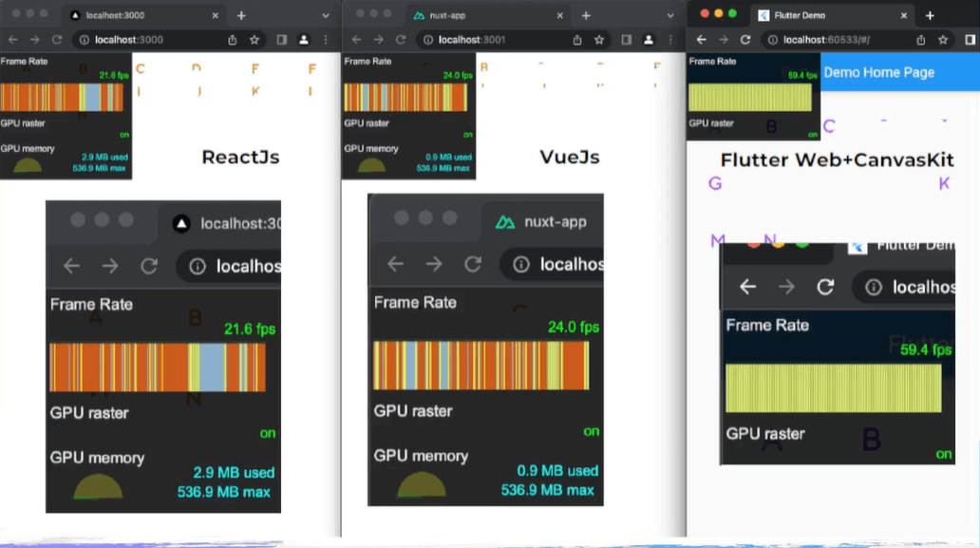
Task: Click the share icon in the React browser toolbar
Action: click(234, 39)
